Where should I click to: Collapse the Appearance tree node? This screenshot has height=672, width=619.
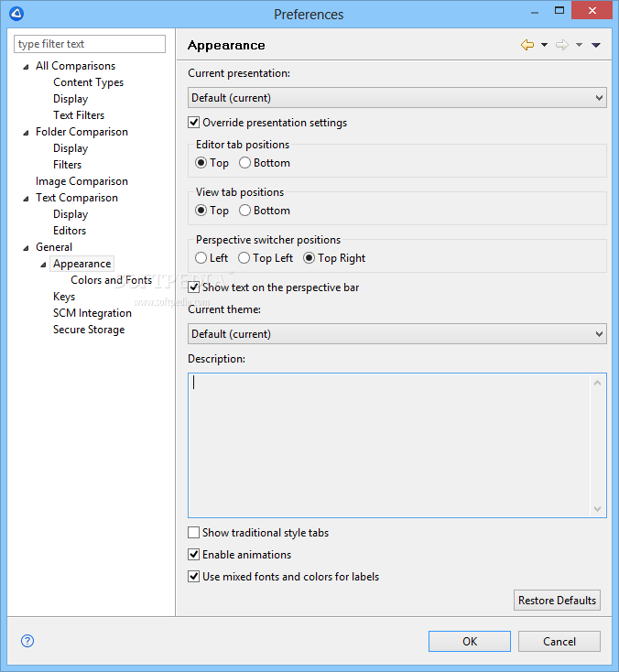[43, 265]
